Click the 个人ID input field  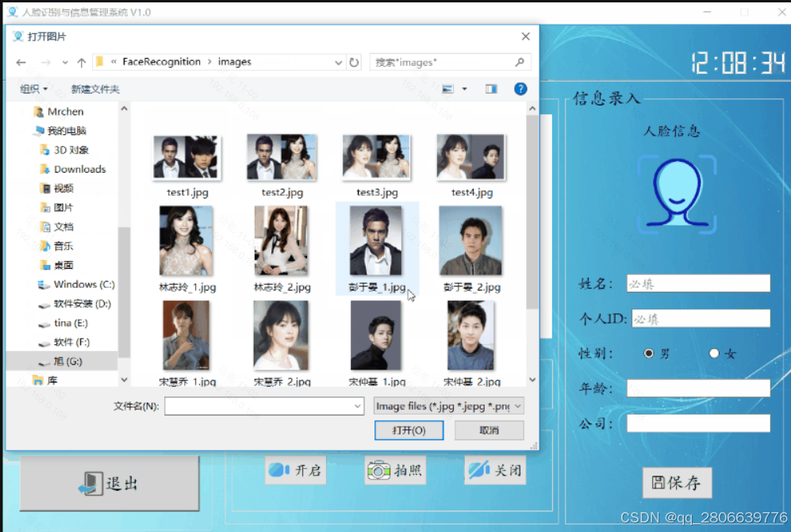(x=701, y=318)
